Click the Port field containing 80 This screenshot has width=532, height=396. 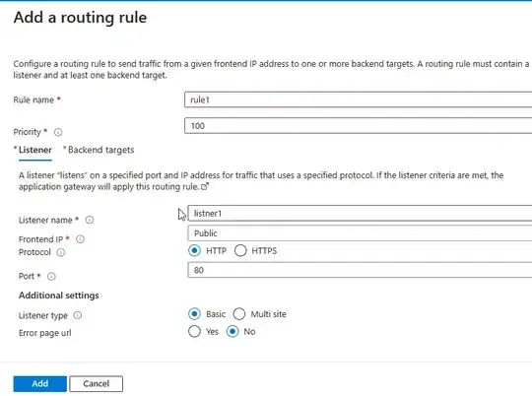click(360, 270)
